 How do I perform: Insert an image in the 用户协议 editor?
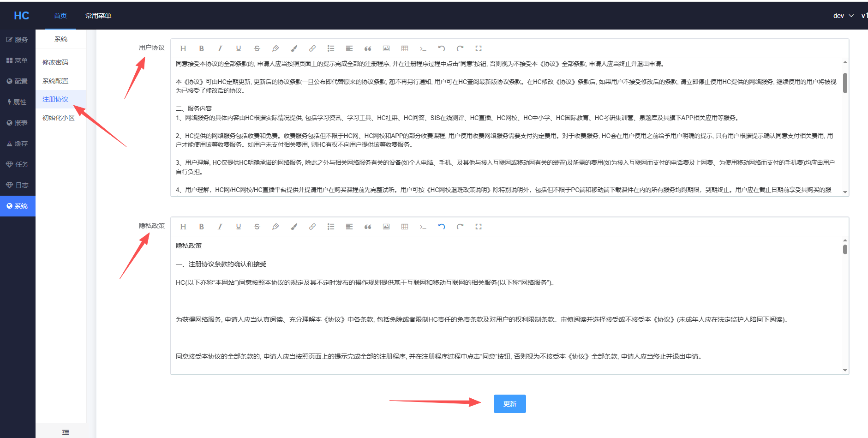[x=386, y=48]
